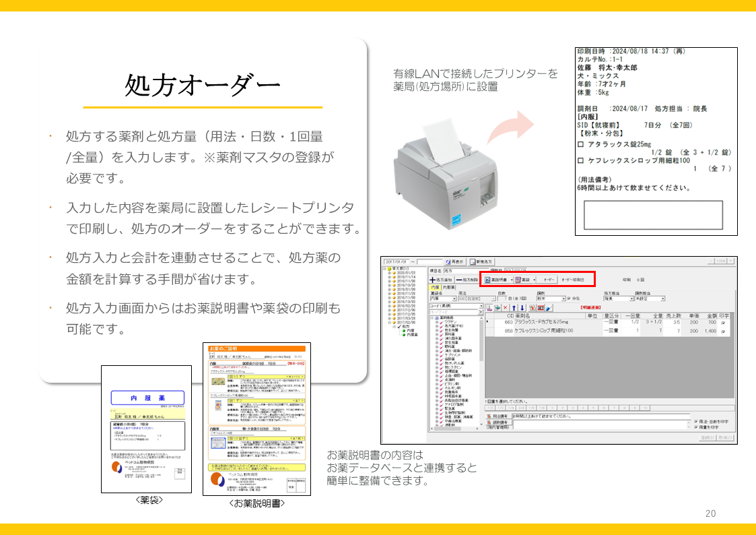
Task: Toggle the 分包 checkbox
Action: [x=569, y=298]
